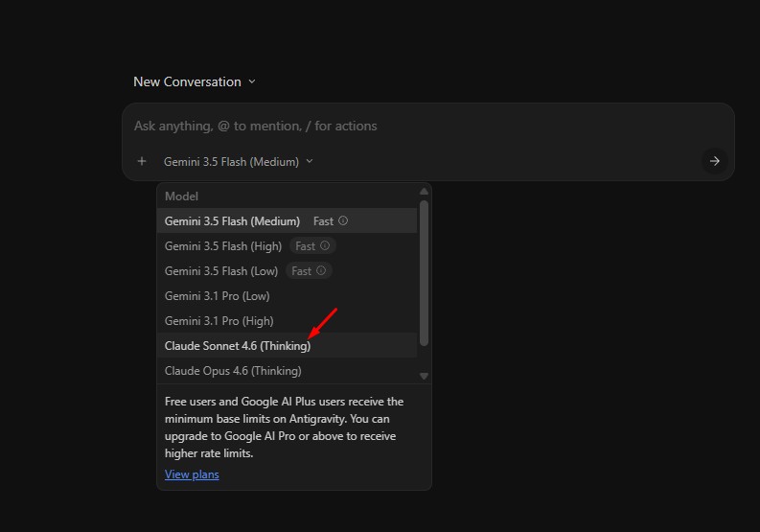Open info icon beside Gemini 3.5 Flash (Low)
Viewport: 760px width, 532px height.
tap(321, 270)
